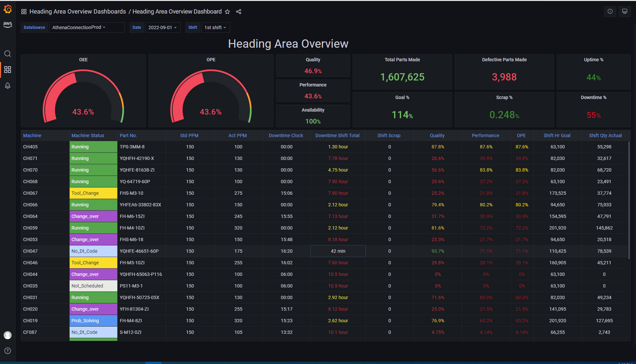Click the yellow Tool_Change status for CH067
The height and width of the screenshot is (364, 636).
point(93,193)
